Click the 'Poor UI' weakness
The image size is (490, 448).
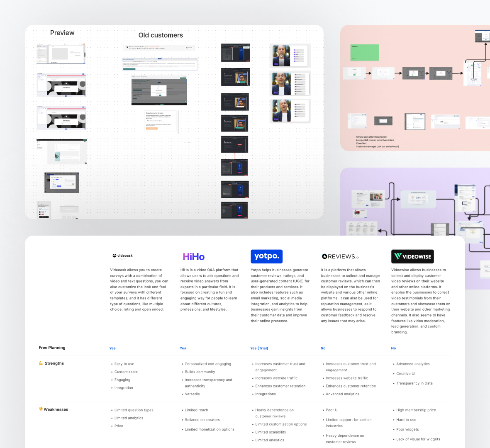point(332,410)
